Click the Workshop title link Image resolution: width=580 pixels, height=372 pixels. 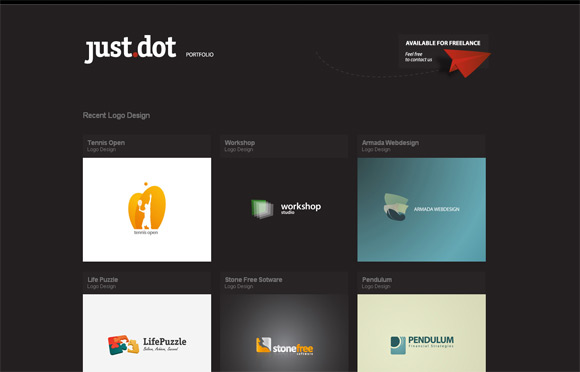pyautogui.click(x=240, y=143)
